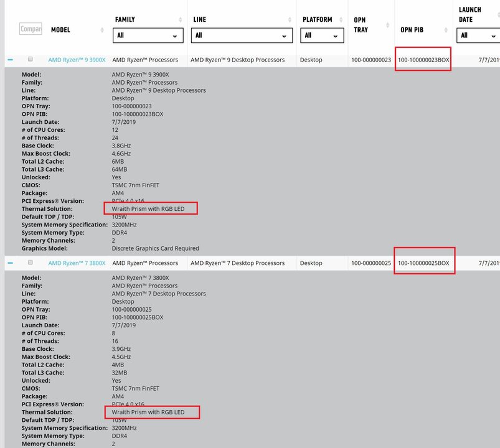Click the 3900X Thermal Solution value Wraith Prism
Viewport: 500px width, 448px height.
pyautogui.click(x=148, y=209)
